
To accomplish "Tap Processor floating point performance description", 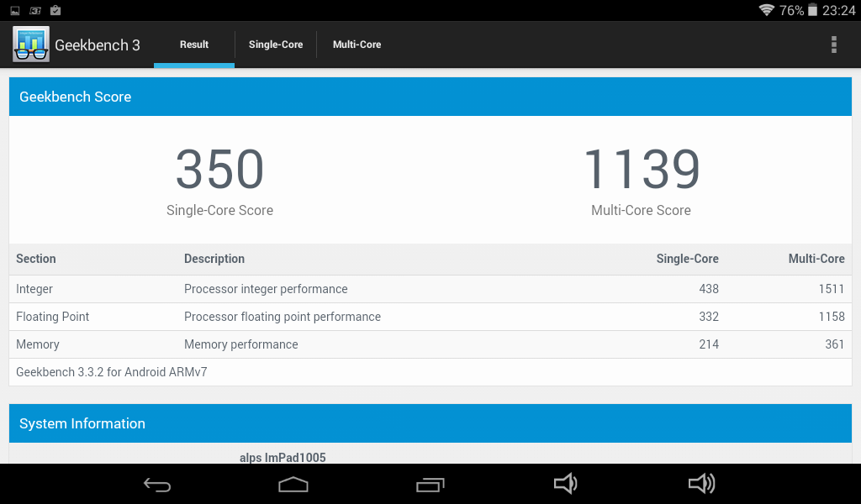I will 283,317.
